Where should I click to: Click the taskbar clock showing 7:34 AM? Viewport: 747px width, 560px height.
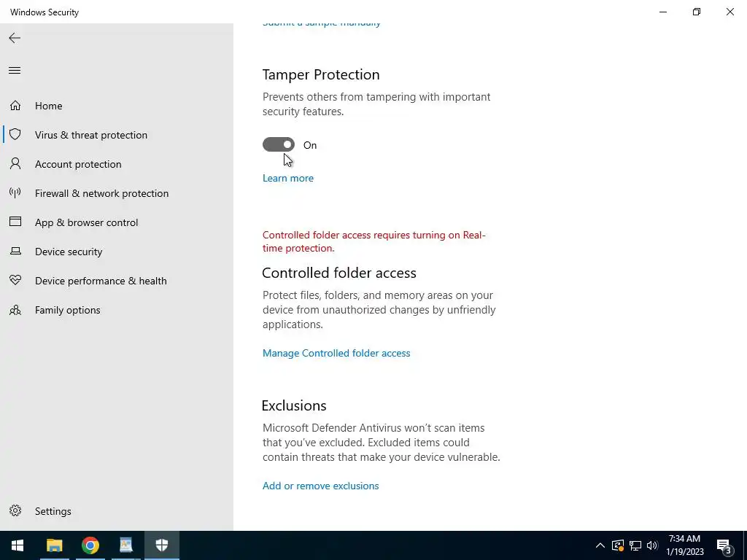[x=684, y=545]
